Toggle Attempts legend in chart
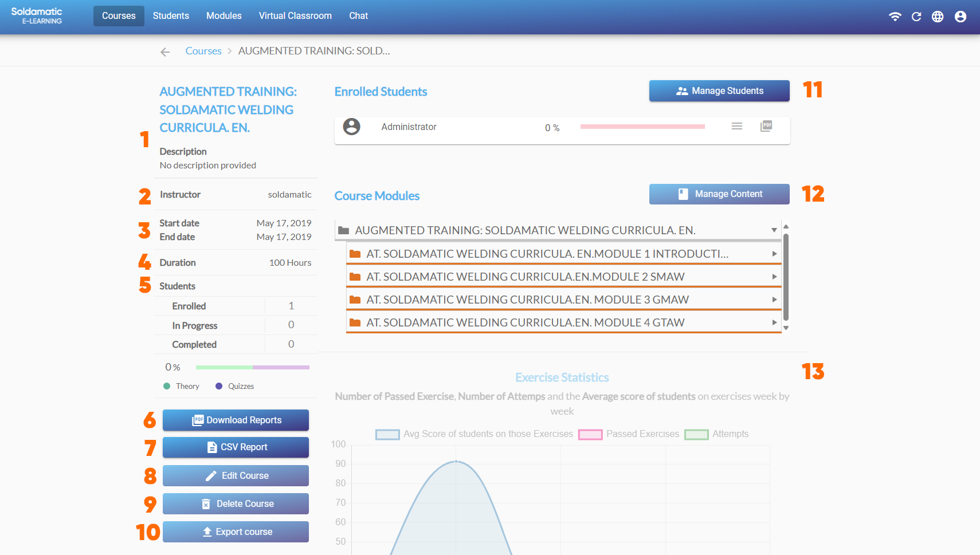 [x=716, y=434]
